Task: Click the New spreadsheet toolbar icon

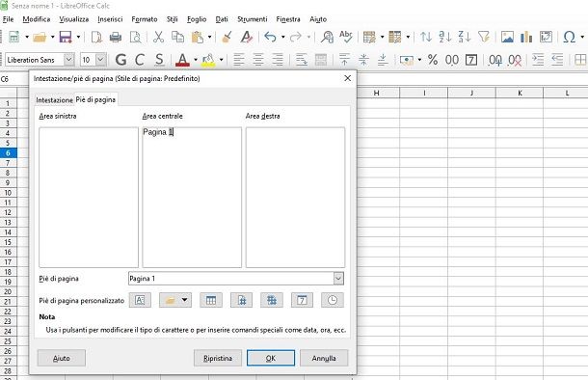Action: pos(14,37)
